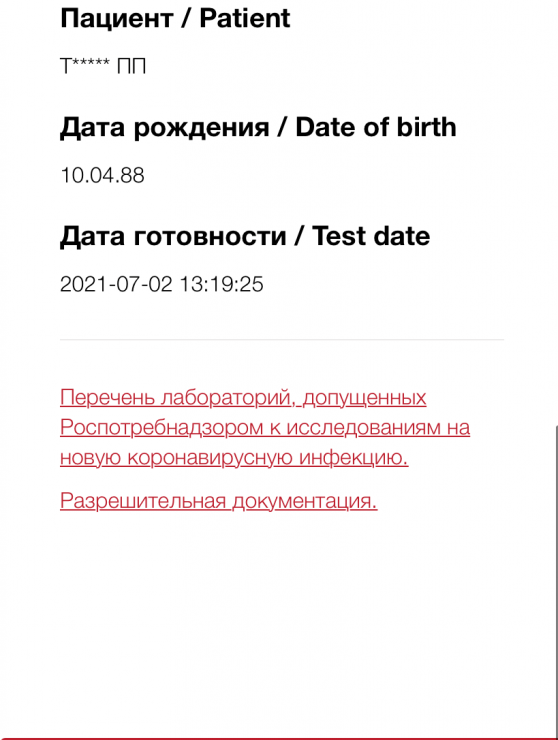Click the "Дата готовности" heading text
This screenshot has width=558, height=740.
point(173,236)
